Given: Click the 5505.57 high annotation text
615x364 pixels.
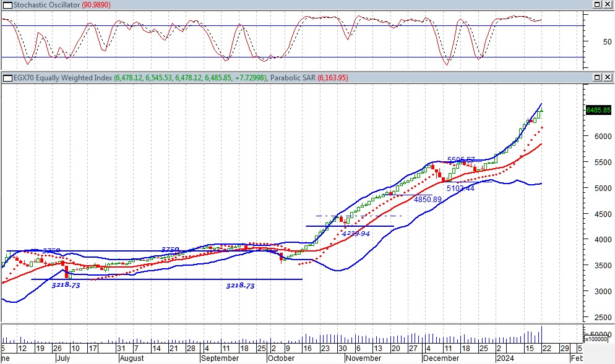Looking at the screenshot, I should pyautogui.click(x=460, y=160).
